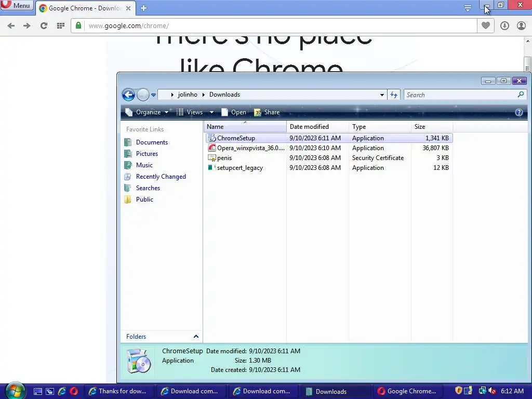The image size is (532, 399).
Task: Open the Opera Menu button
Action: click(x=17, y=5)
